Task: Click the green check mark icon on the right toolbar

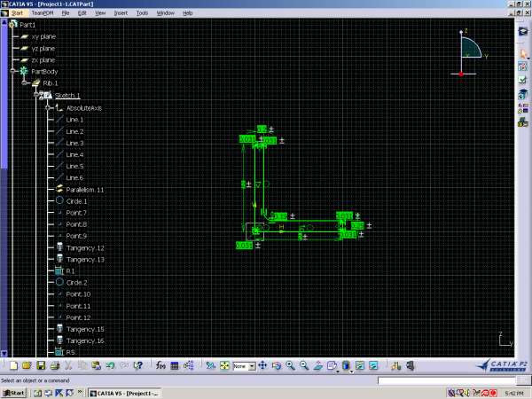Action: [x=523, y=80]
